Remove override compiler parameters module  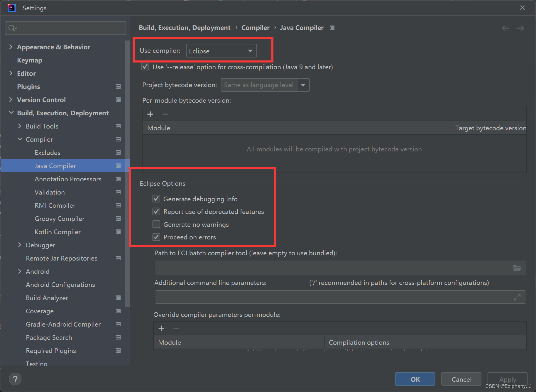176,328
